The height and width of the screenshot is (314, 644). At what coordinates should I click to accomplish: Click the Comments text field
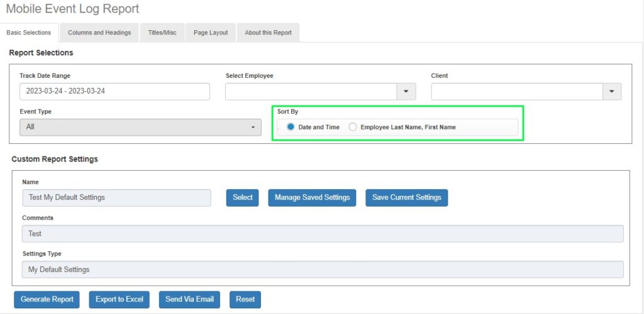(322, 234)
